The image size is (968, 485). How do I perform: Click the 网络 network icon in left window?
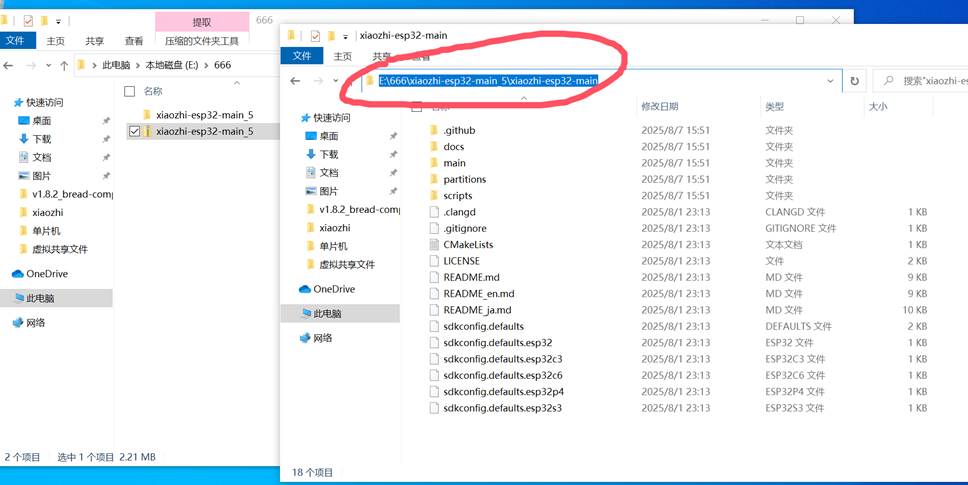tap(18, 323)
